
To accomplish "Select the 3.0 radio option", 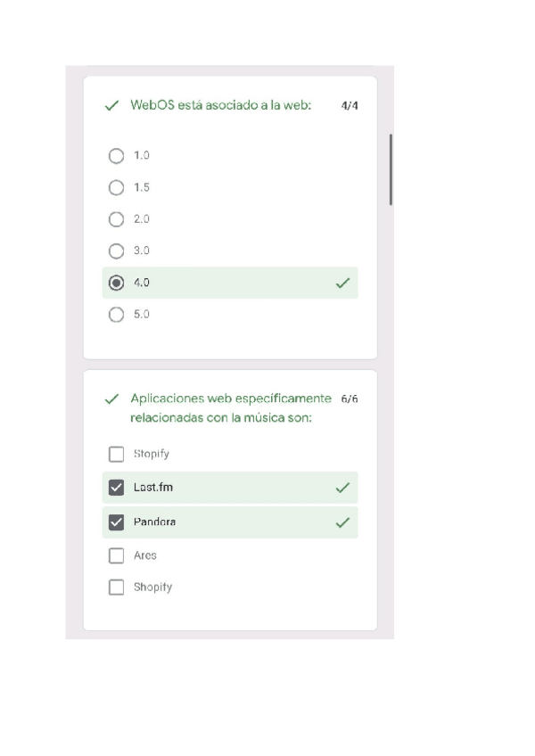I will click(116, 251).
